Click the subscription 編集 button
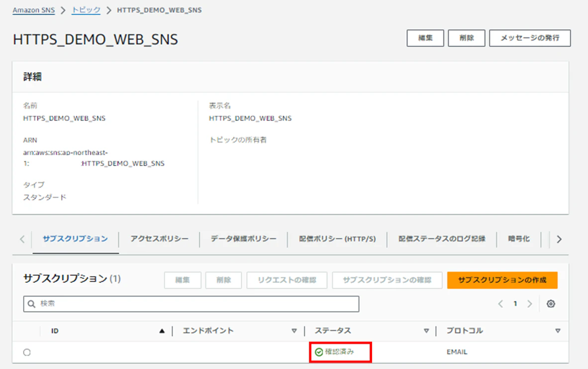588x369 pixels. (183, 280)
